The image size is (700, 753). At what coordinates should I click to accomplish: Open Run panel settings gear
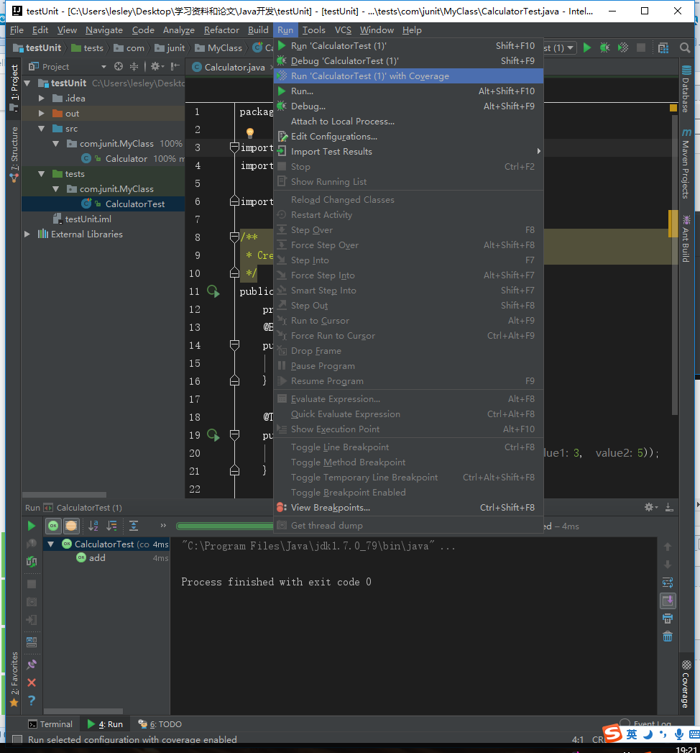pyautogui.click(x=649, y=507)
